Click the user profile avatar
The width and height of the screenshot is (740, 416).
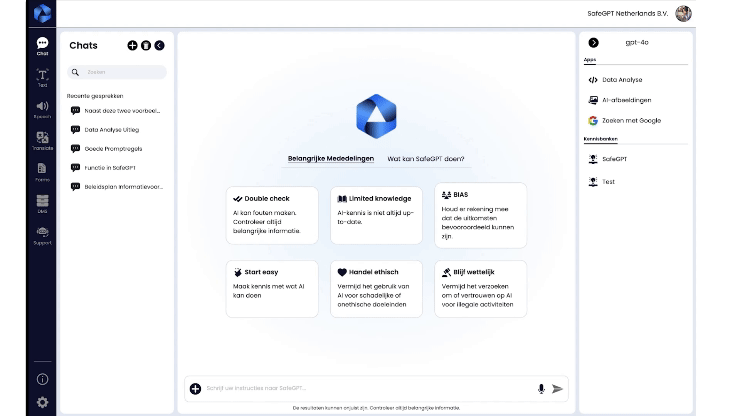click(x=711, y=13)
